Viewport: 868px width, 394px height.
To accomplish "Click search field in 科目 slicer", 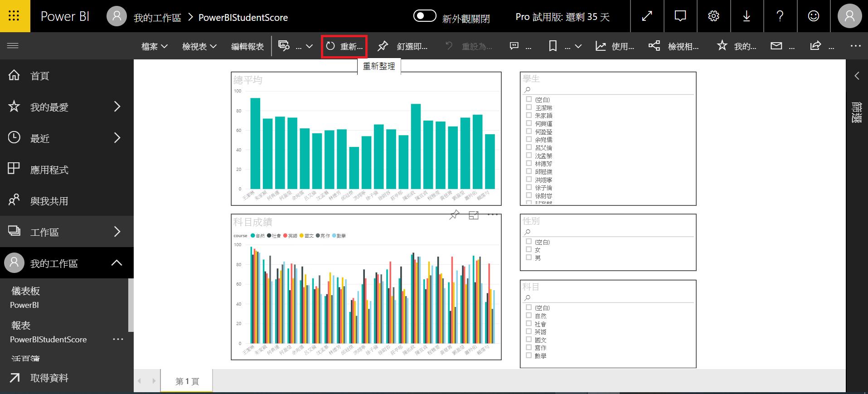I will click(608, 298).
